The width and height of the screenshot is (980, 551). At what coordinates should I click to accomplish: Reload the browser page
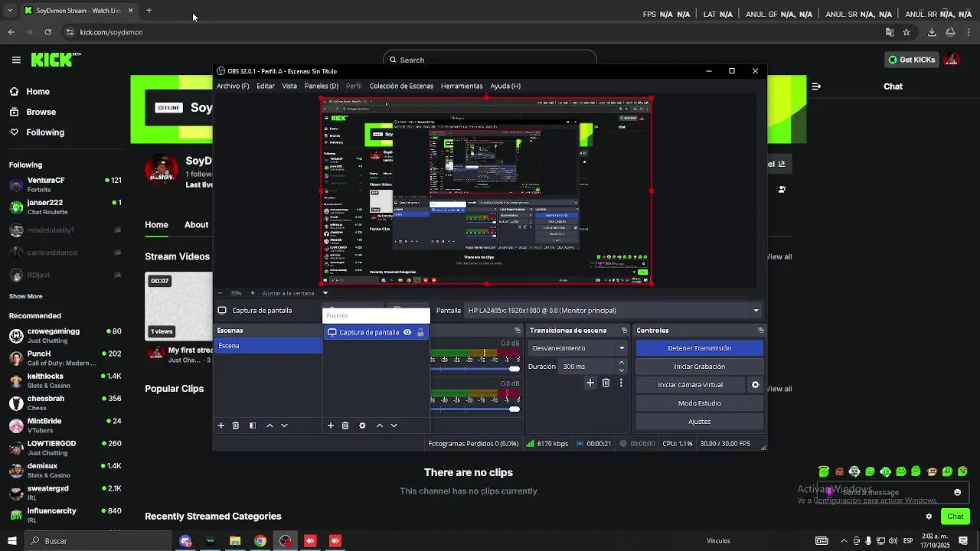48,32
